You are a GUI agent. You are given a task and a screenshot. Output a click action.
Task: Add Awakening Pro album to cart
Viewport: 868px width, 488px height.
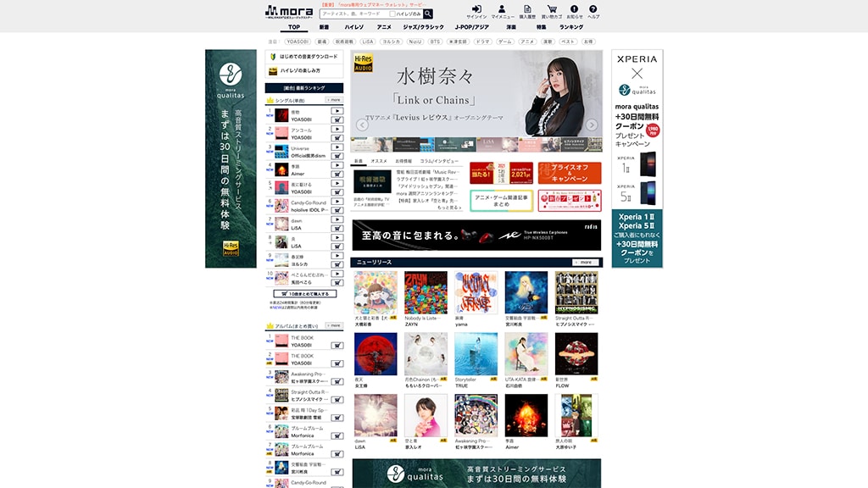[337, 381]
